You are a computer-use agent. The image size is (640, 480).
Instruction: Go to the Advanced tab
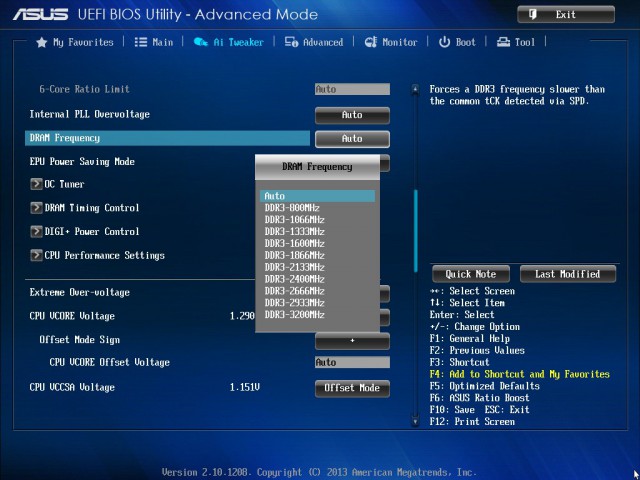314,42
